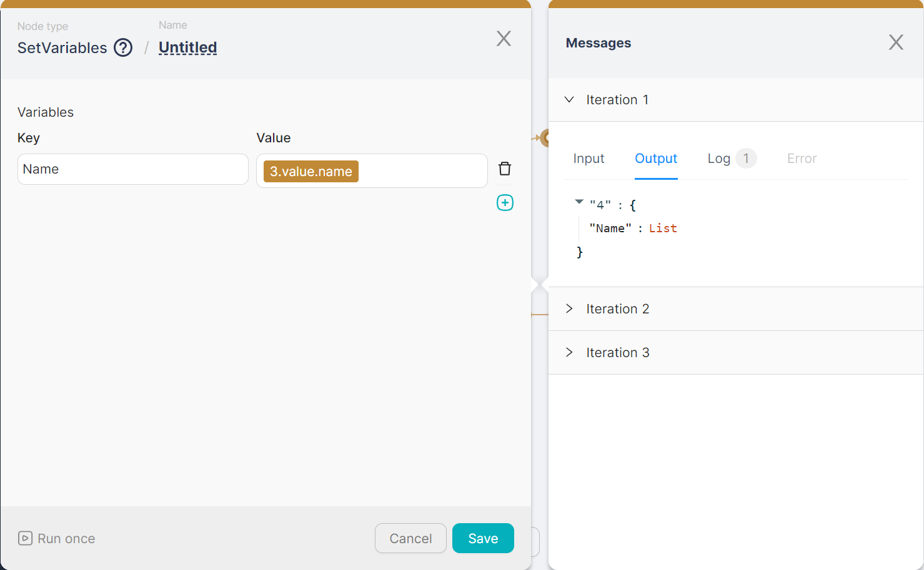
Task: Click the Cancel button
Action: pos(410,538)
